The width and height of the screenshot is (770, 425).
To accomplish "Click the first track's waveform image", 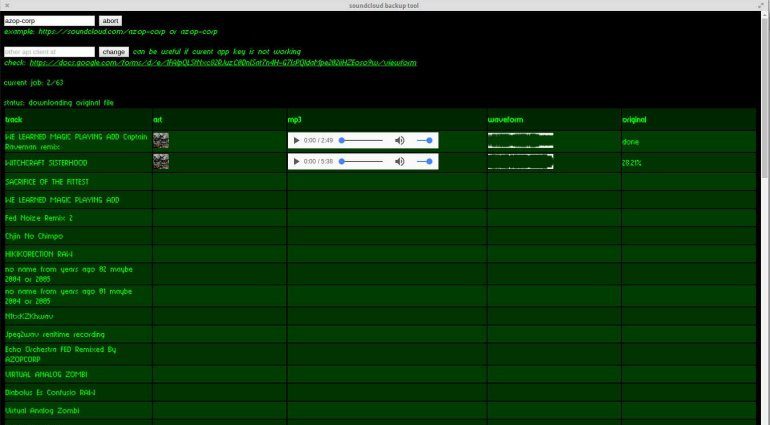I will [520, 141].
